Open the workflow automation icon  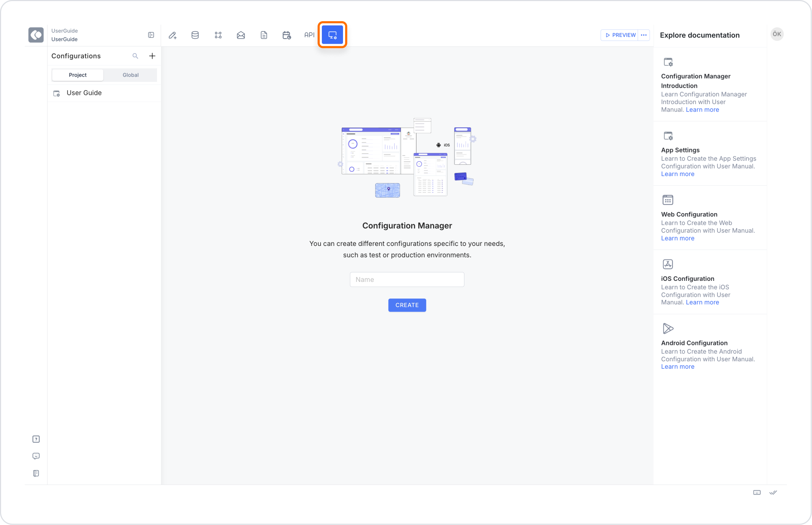218,35
